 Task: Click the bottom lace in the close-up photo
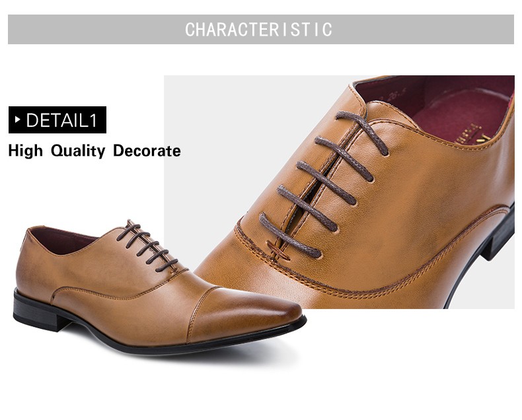point(290,236)
